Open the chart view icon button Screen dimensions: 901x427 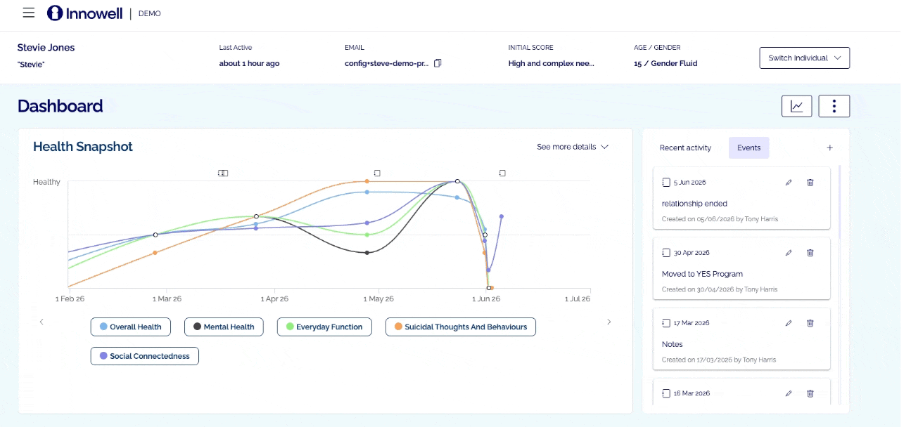[x=796, y=106]
